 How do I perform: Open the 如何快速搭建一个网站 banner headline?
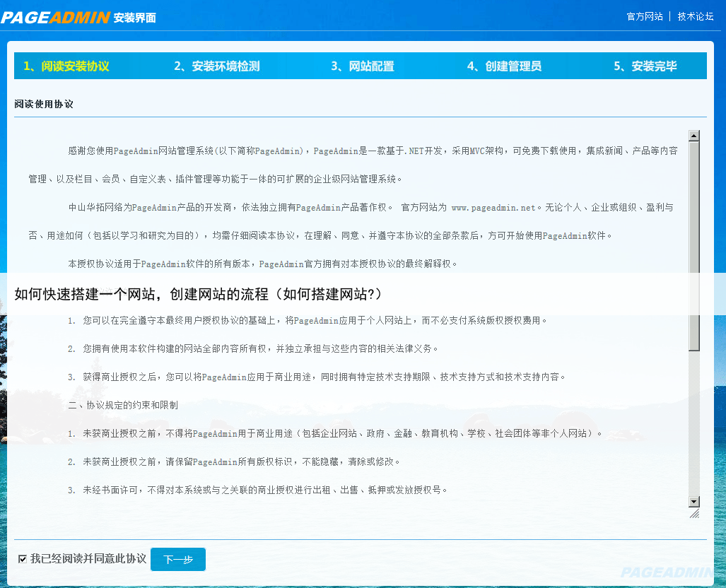(198, 294)
